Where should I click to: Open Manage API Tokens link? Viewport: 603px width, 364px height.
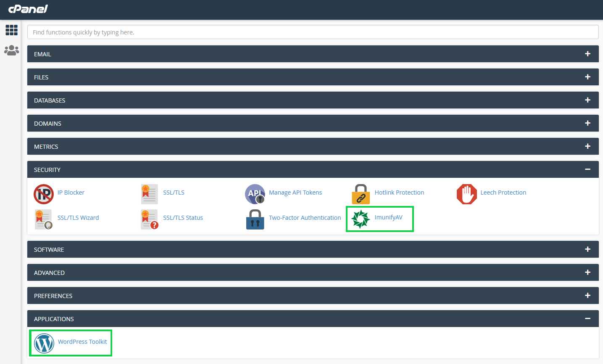(295, 193)
